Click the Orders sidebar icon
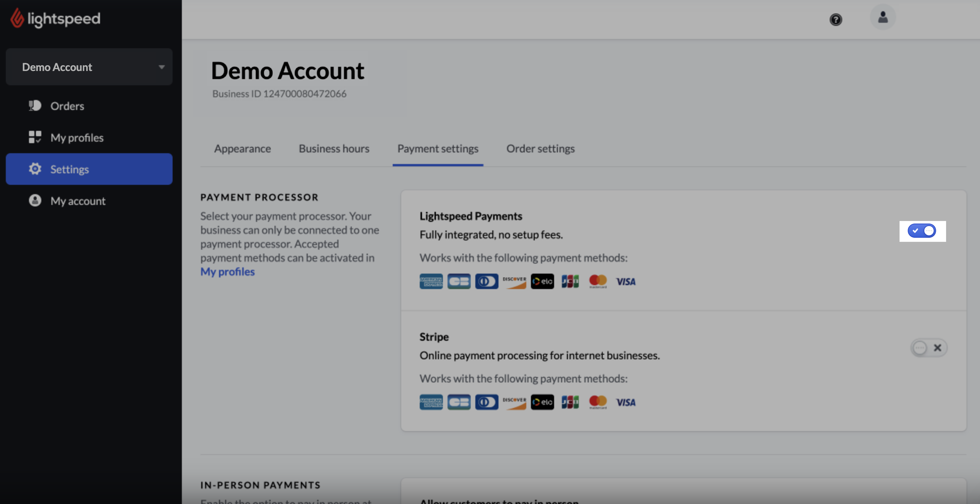The height and width of the screenshot is (504, 980). pyautogui.click(x=35, y=106)
